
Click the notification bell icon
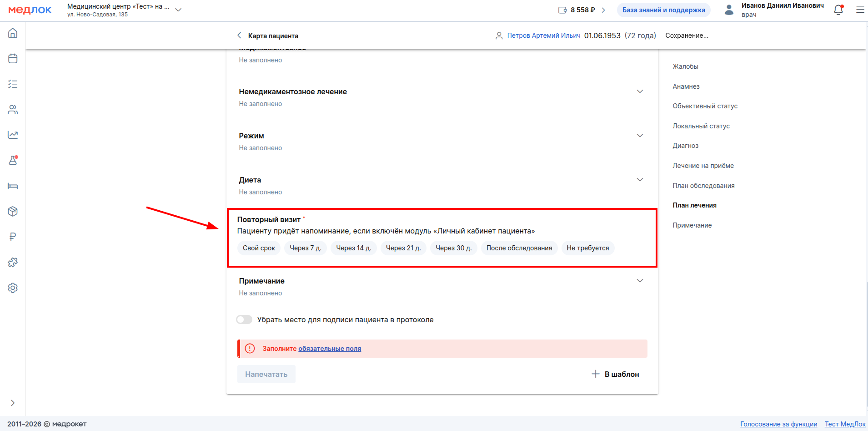838,10
